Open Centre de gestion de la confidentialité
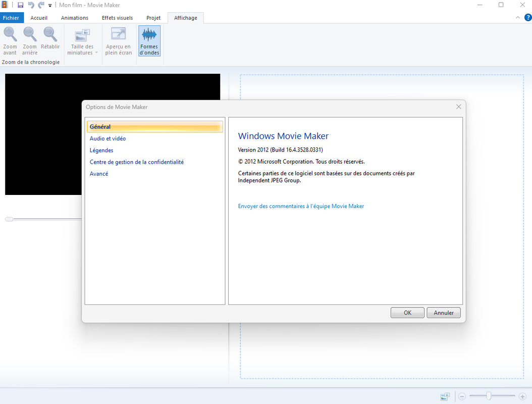 click(x=137, y=162)
